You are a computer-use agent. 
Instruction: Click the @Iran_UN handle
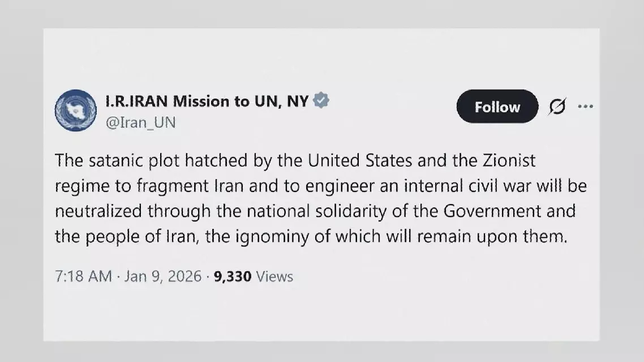point(140,122)
